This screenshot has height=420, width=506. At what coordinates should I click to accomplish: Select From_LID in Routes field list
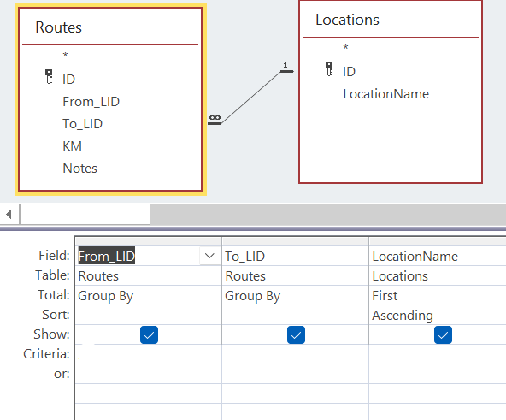tap(91, 102)
